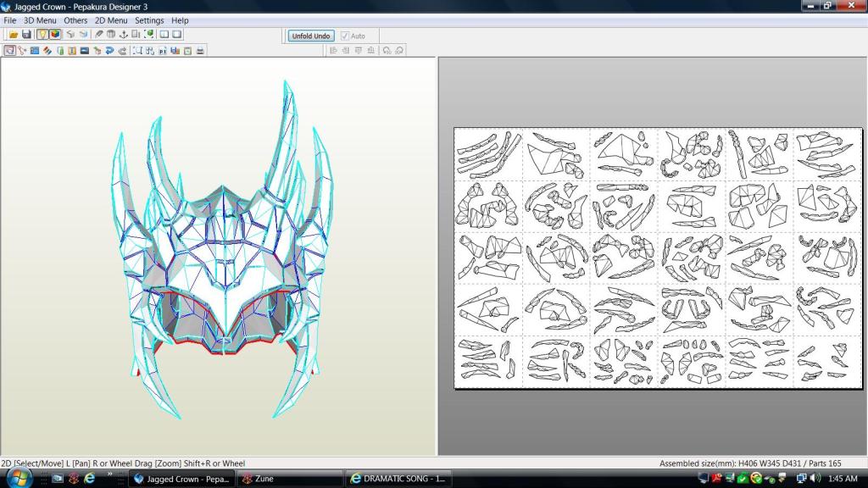Click the volume speaker tray icon
This screenshot has height=488, width=868.
point(815,479)
